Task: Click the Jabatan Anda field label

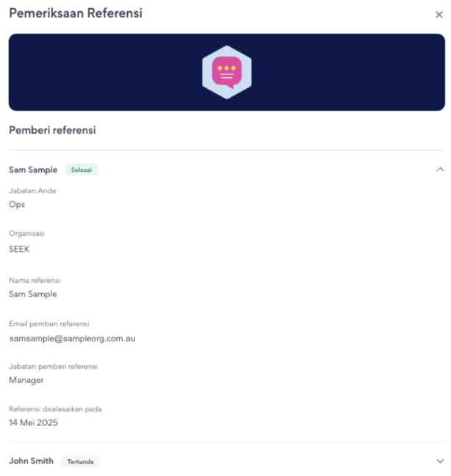Action: [32, 191]
